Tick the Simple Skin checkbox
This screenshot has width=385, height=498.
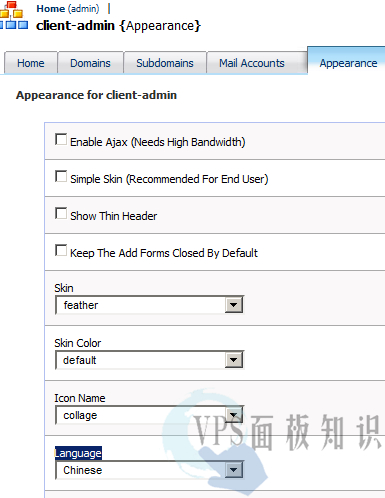point(61,177)
